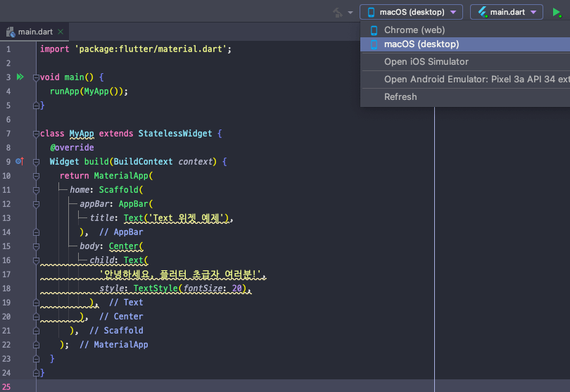Click the macOS (desktop) device icon in list
The image size is (570, 392).
pyautogui.click(x=374, y=44)
